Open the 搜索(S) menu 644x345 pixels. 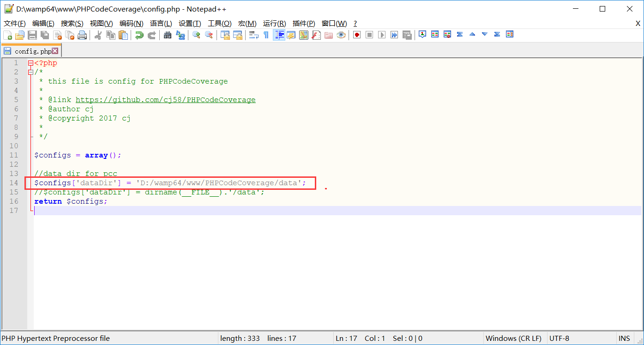72,24
